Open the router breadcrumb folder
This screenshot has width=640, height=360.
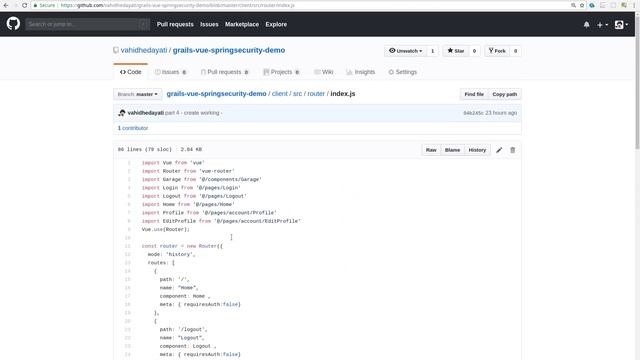[x=316, y=94]
